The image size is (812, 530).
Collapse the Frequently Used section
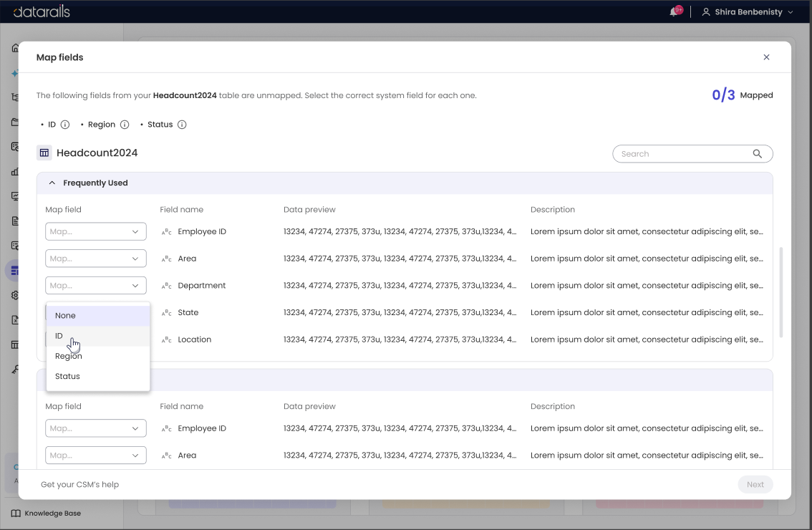click(52, 183)
